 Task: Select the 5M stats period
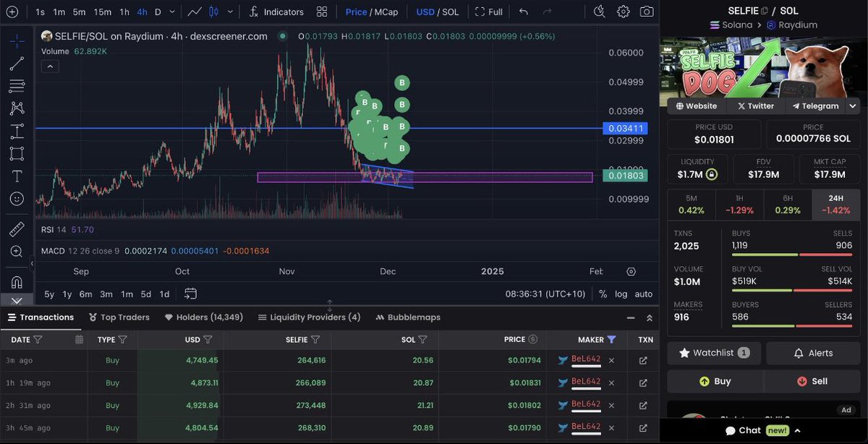point(691,204)
